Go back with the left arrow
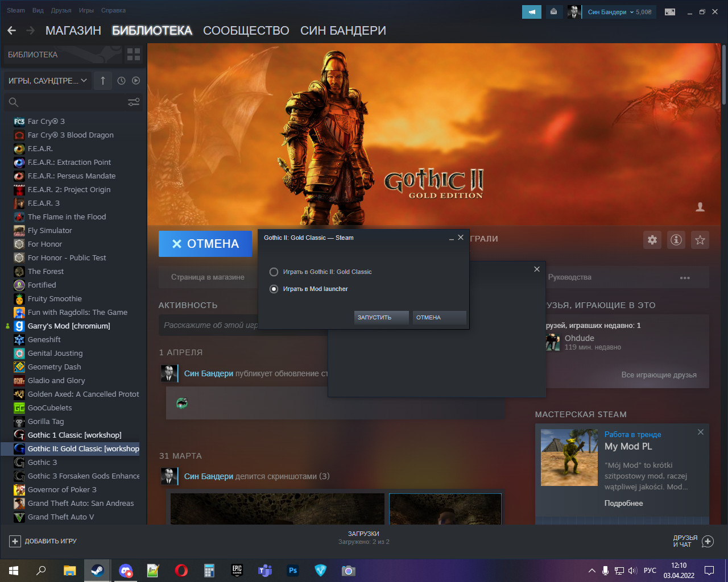Screen dimensions: 728x582 tap(12, 31)
